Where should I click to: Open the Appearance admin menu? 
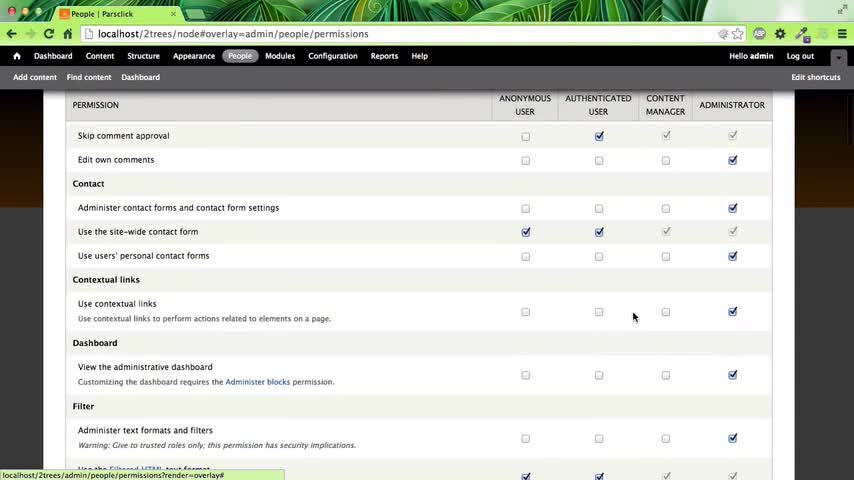194,56
